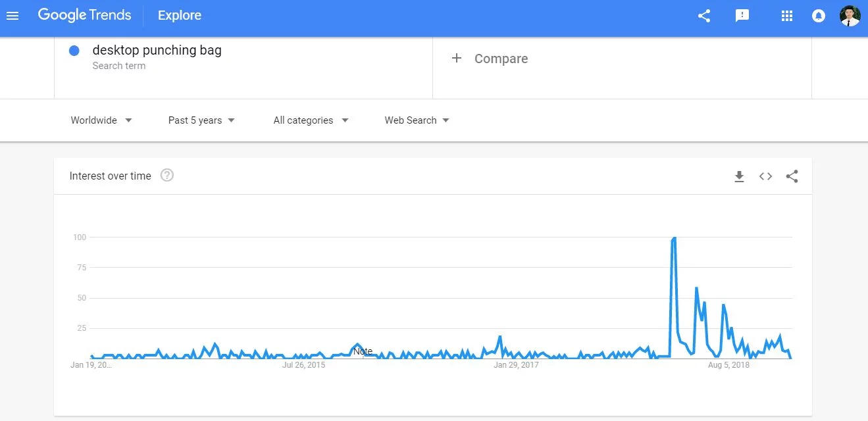Open the send feedback icon
868x421 pixels.
click(742, 16)
